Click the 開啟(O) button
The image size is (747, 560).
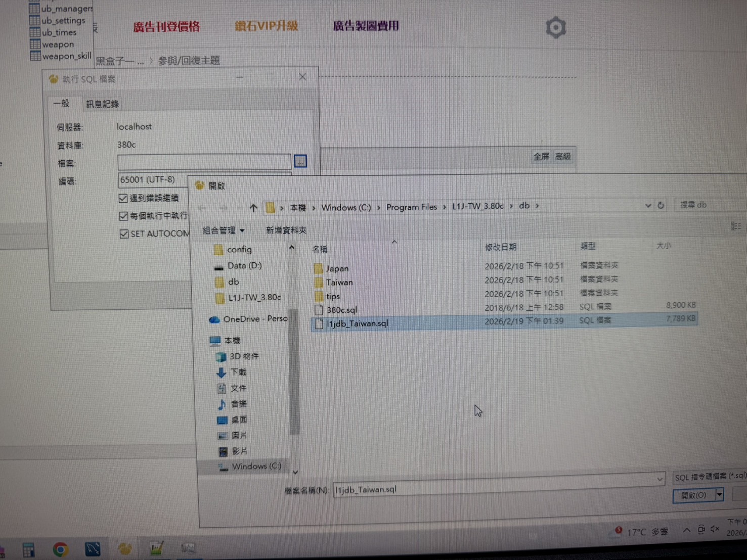point(693,495)
